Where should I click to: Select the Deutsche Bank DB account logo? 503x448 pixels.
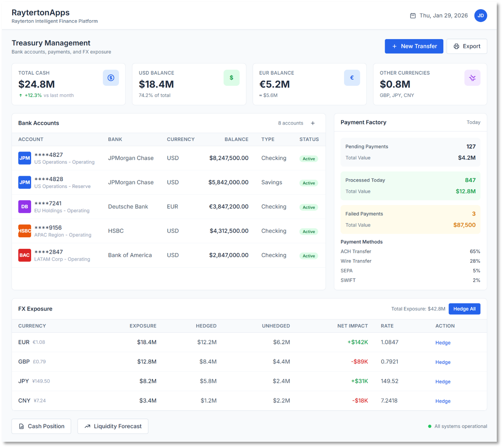pyautogui.click(x=25, y=207)
